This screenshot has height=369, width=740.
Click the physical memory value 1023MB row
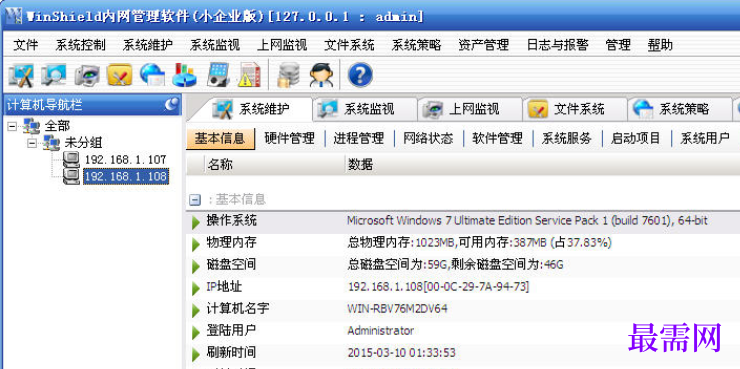pyautogui.click(x=479, y=243)
